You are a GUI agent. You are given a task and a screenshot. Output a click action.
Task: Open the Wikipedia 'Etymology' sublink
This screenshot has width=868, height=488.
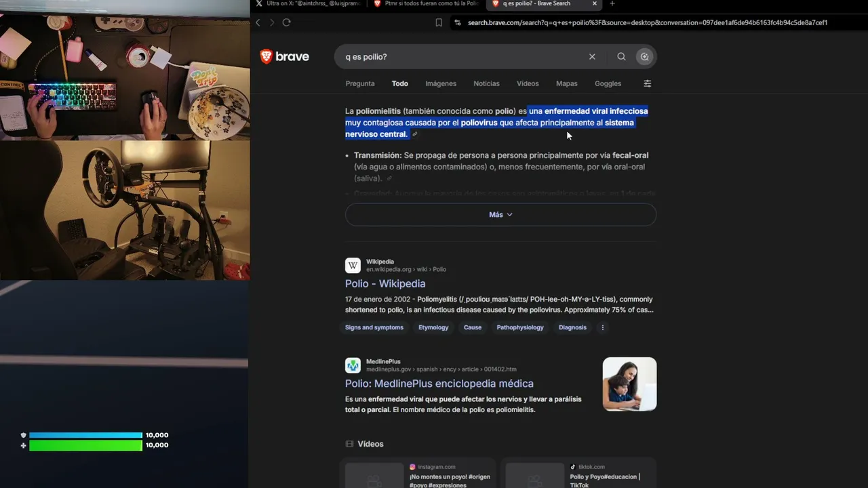tap(433, 327)
